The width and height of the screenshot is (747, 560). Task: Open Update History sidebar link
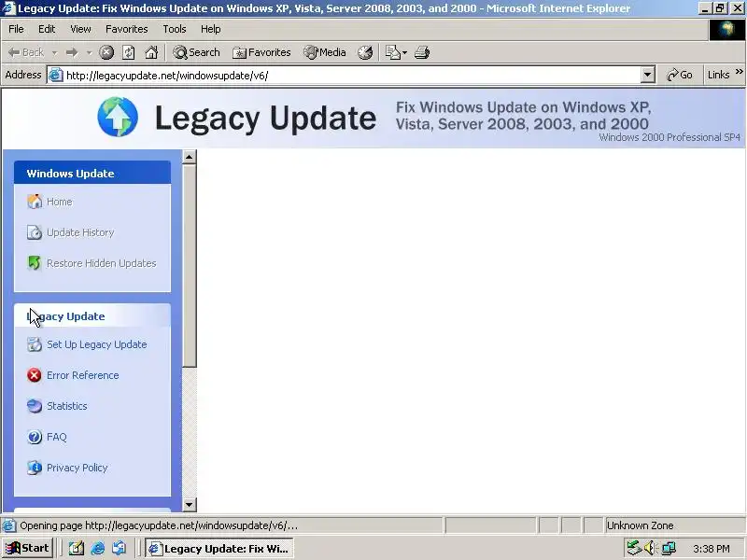80,232
